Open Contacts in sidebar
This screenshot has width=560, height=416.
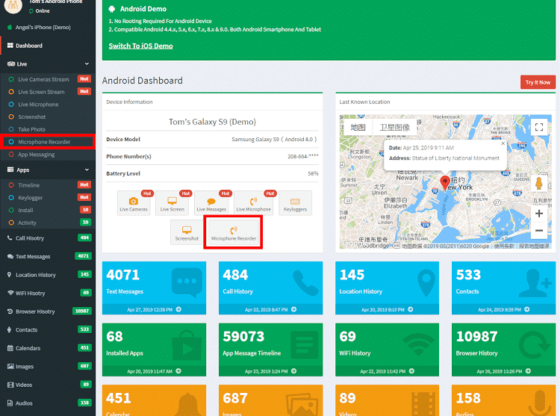tap(48, 330)
